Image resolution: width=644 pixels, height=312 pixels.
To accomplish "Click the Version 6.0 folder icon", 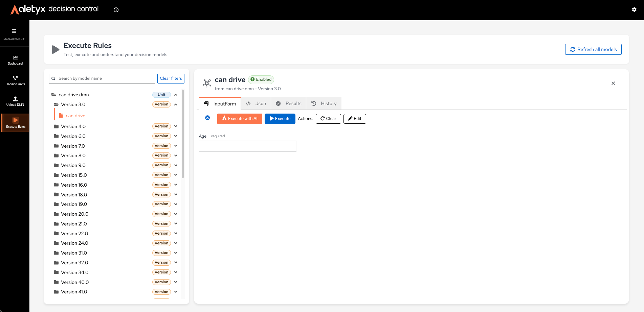I will [56, 136].
